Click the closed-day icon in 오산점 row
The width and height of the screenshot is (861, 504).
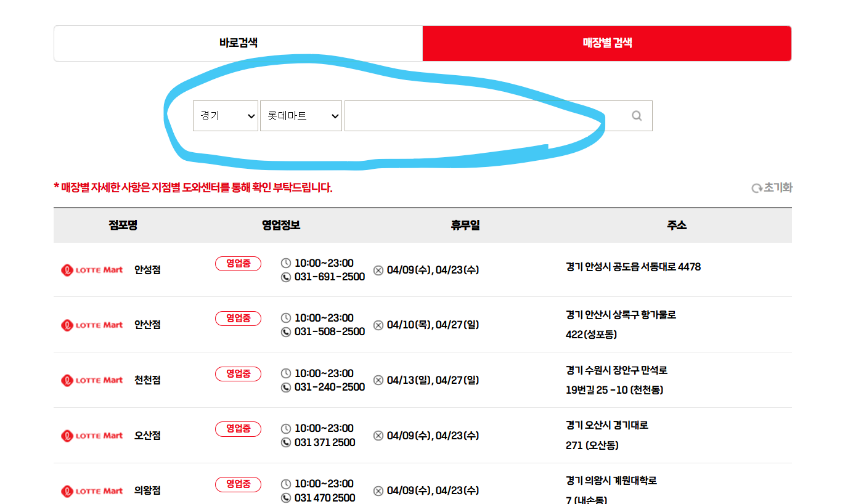pos(378,436)
